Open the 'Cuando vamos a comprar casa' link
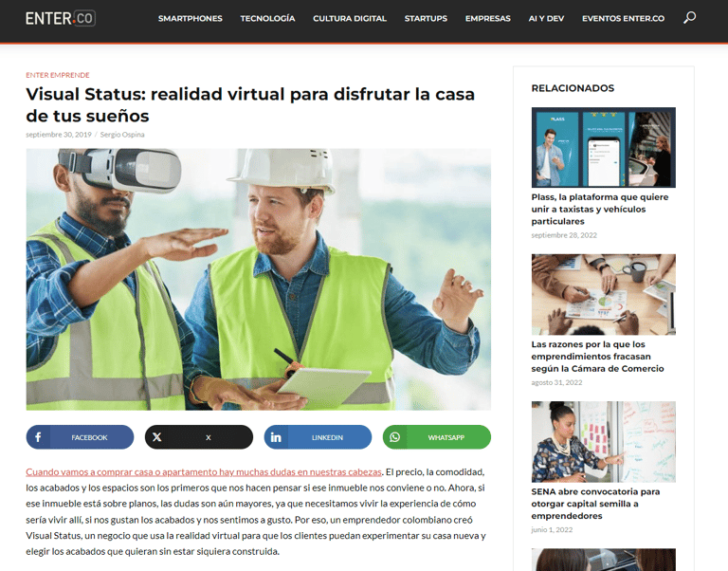The image size is (728, 571). 204,472
